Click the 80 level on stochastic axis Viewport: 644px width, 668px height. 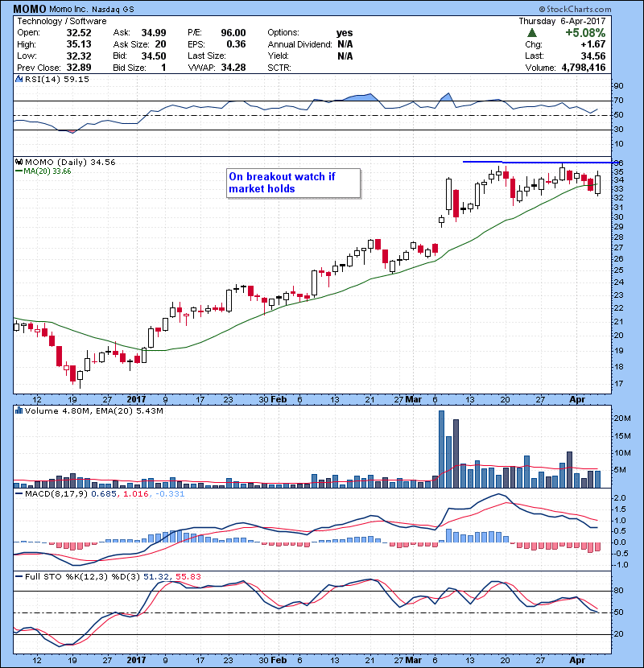pyautogui.click(x=618, y=591)
